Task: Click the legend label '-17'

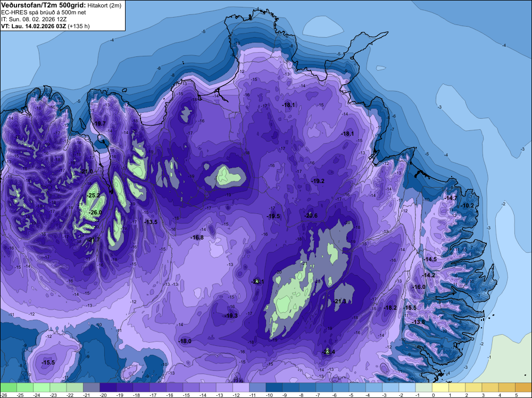Action: click(153, 395)
